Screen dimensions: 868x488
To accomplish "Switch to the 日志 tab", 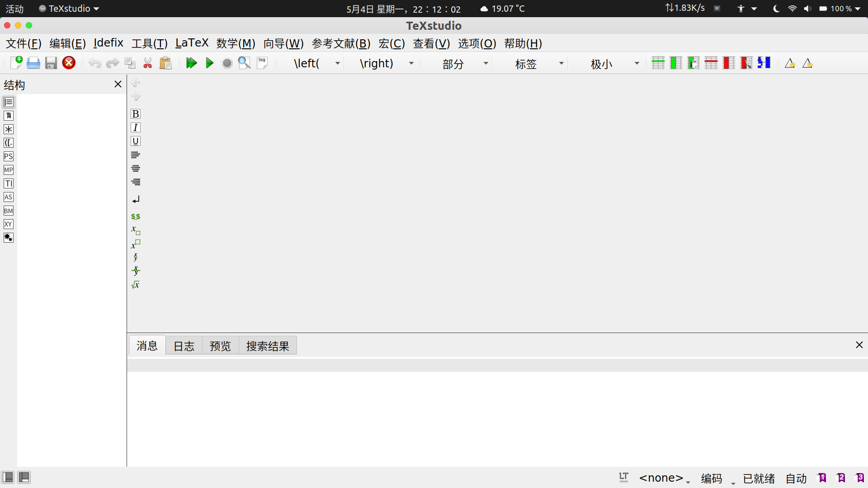I will click(x=184, y=346).
